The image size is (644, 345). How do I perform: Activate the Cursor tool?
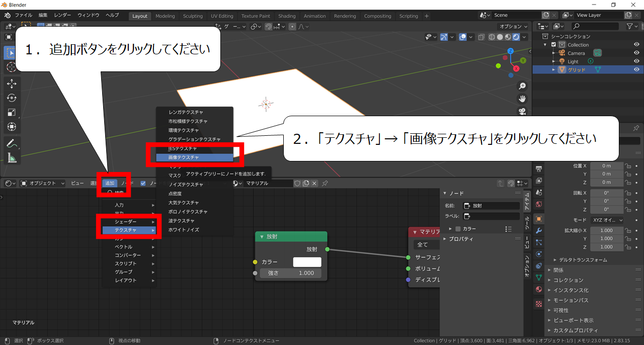[10, 67]
